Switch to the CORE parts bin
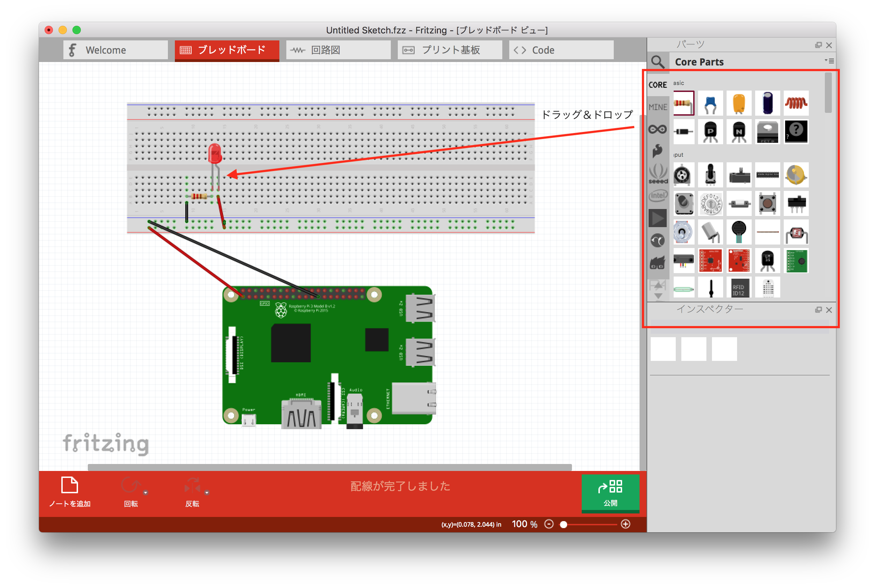 click(658, 84)
